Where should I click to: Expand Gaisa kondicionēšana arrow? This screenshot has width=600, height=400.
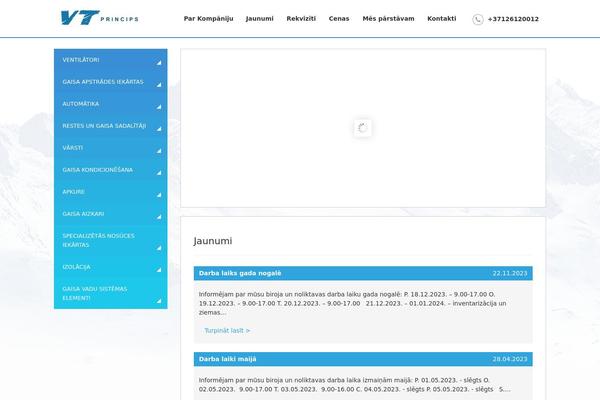[159, 173]
